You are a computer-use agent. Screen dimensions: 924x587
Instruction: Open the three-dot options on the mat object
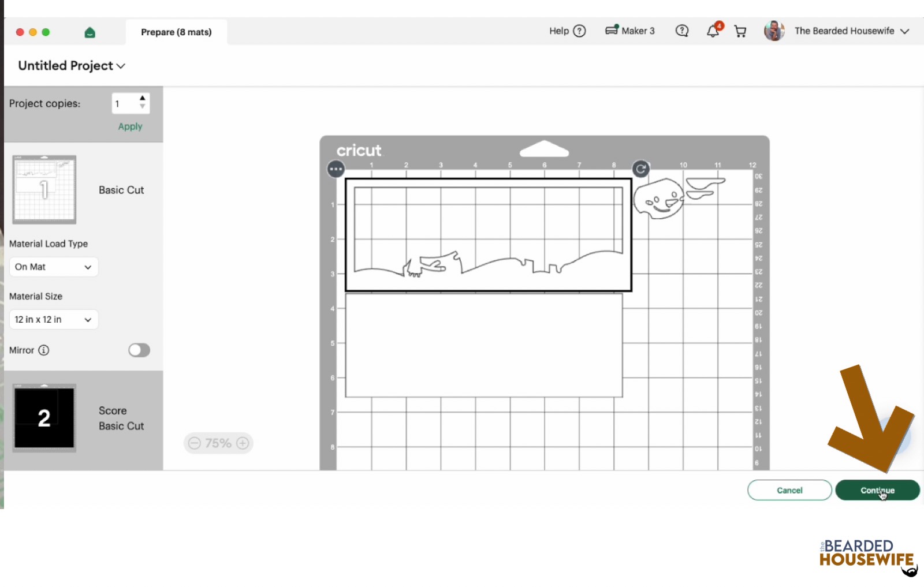(336, 169)
